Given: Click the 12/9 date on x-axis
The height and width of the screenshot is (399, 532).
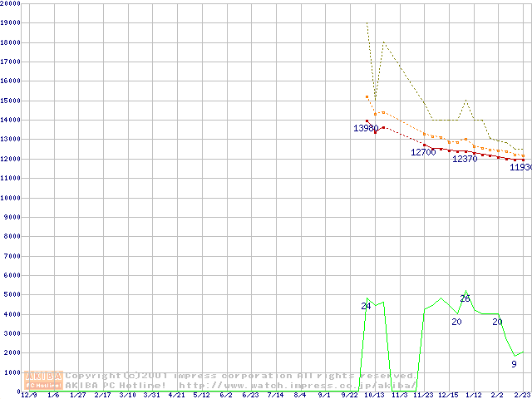Looking at the screenshot, I should [x=29, y=395].
